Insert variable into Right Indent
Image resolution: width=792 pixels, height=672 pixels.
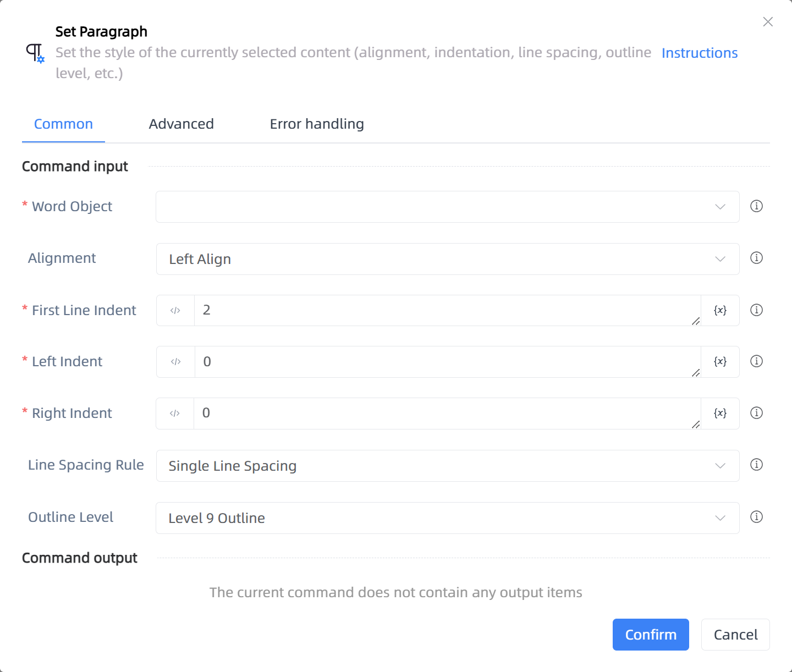point(720,414)
